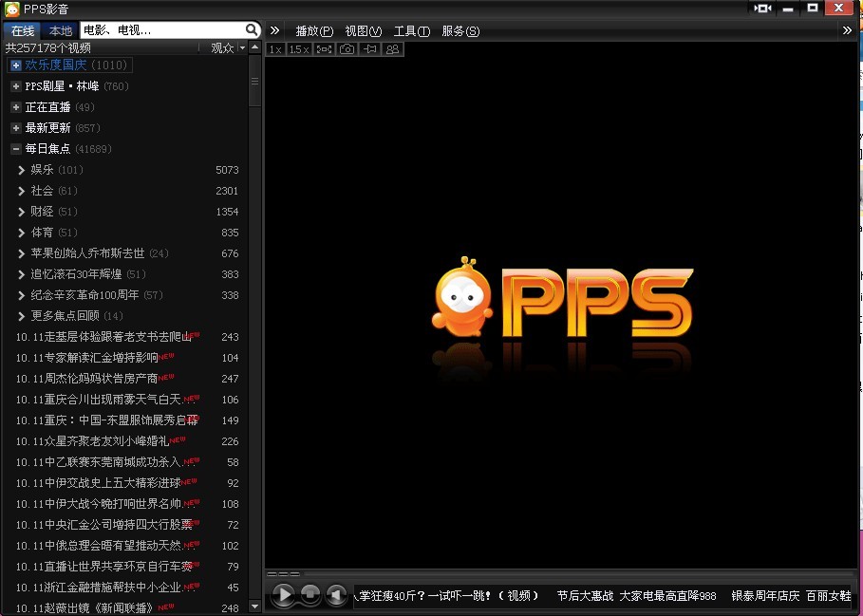Click the playback progress bar handle
Screen dimensions: 863x616
(283, 574)
